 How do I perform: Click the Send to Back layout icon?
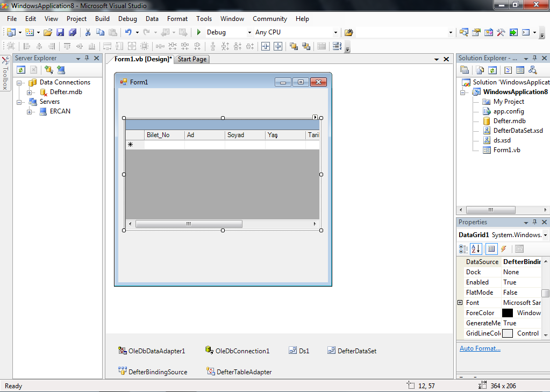[306, 46]
